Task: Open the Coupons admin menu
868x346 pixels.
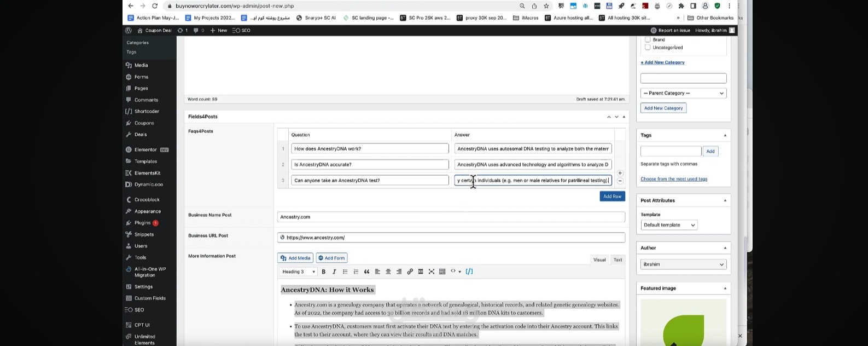Action: [x=144, y=123]
